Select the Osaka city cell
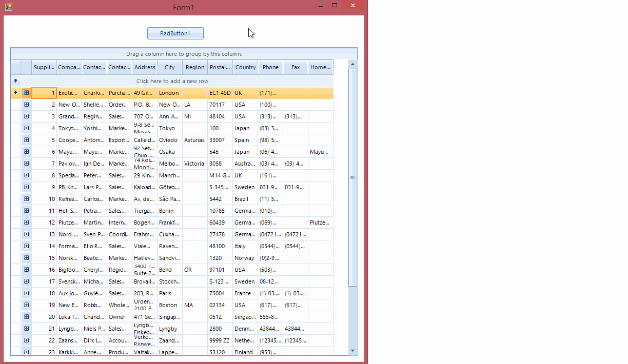 (x=170, y=152)
